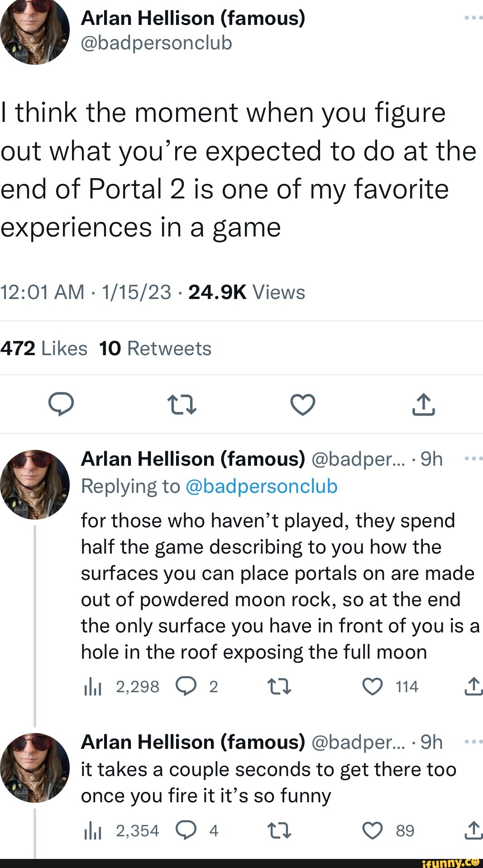View analytics for the moon rock reply
Viewport: 483px width, 868px height.
[x=93, y=687]
